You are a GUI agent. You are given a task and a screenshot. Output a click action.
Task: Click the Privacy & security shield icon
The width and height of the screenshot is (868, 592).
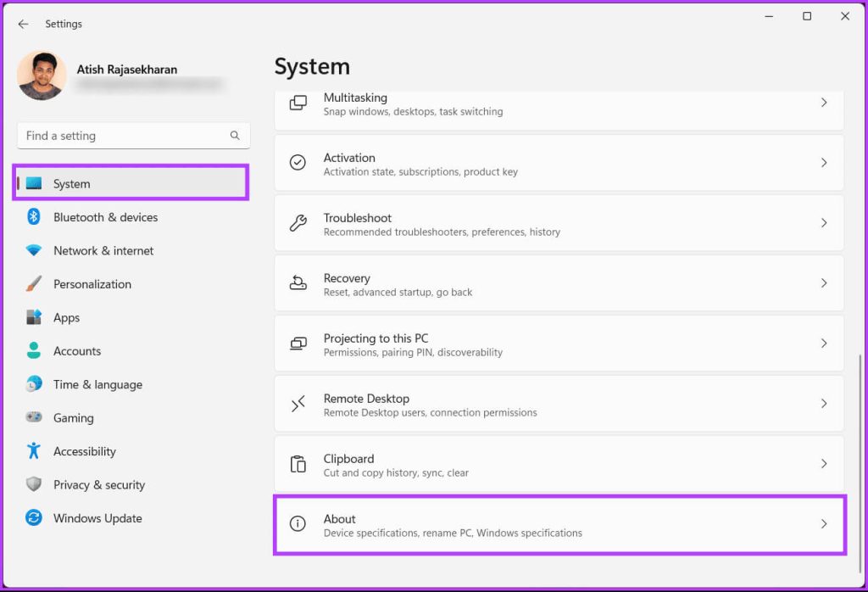[34, 485]
